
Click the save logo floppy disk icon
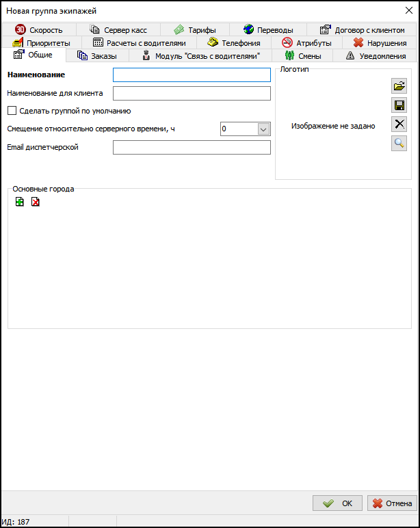click(x=399, y=105)
